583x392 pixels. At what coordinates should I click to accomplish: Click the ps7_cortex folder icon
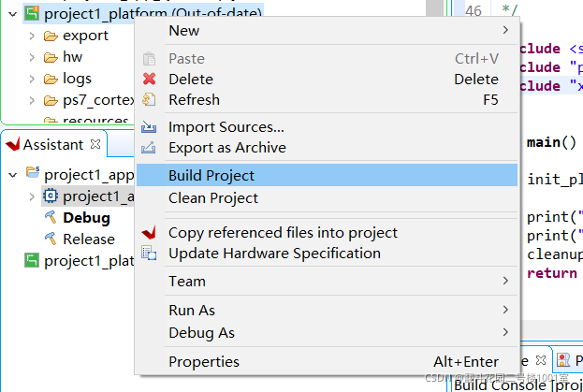tap(51, 101)
